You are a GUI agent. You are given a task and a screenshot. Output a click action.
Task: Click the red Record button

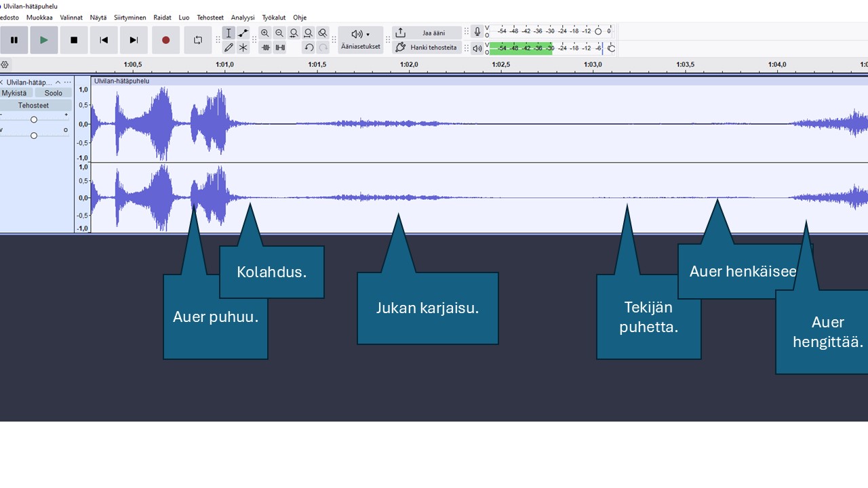[165, 40]
